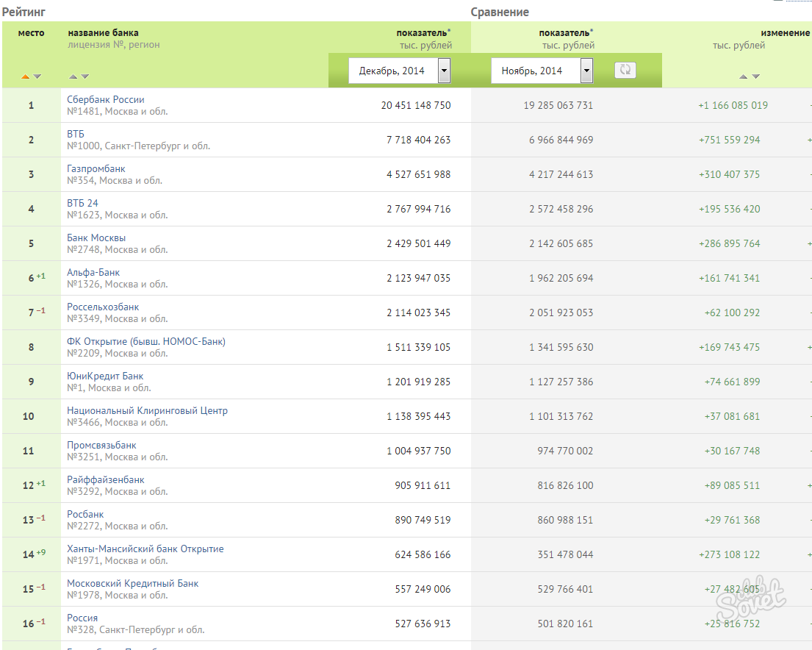Select change value +1 166 085 019
Viewport: 812px width, 650px height.
(733, 105)
